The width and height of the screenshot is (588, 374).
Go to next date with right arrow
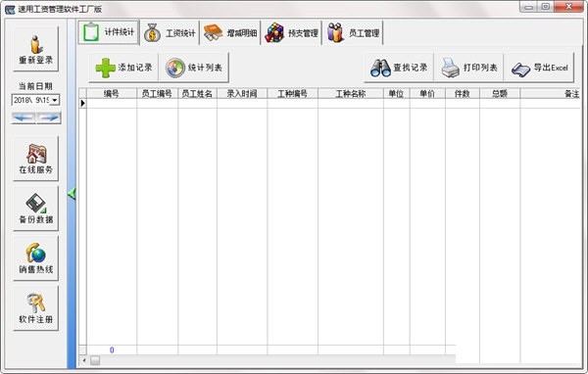49,117
